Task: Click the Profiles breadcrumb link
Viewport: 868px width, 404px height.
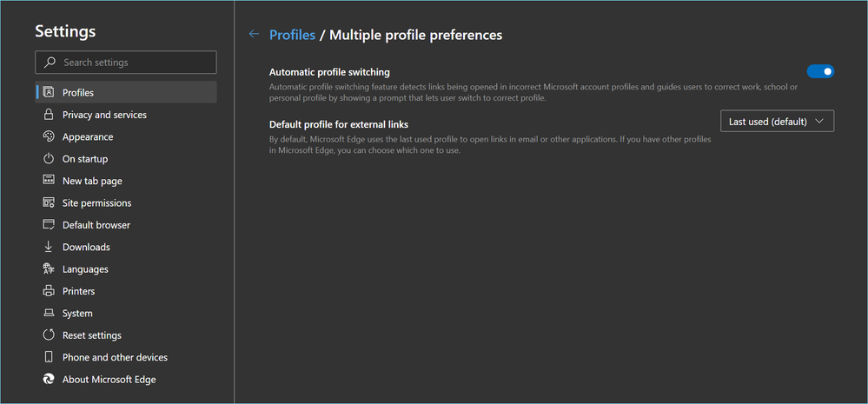Action: pos(292,35)
